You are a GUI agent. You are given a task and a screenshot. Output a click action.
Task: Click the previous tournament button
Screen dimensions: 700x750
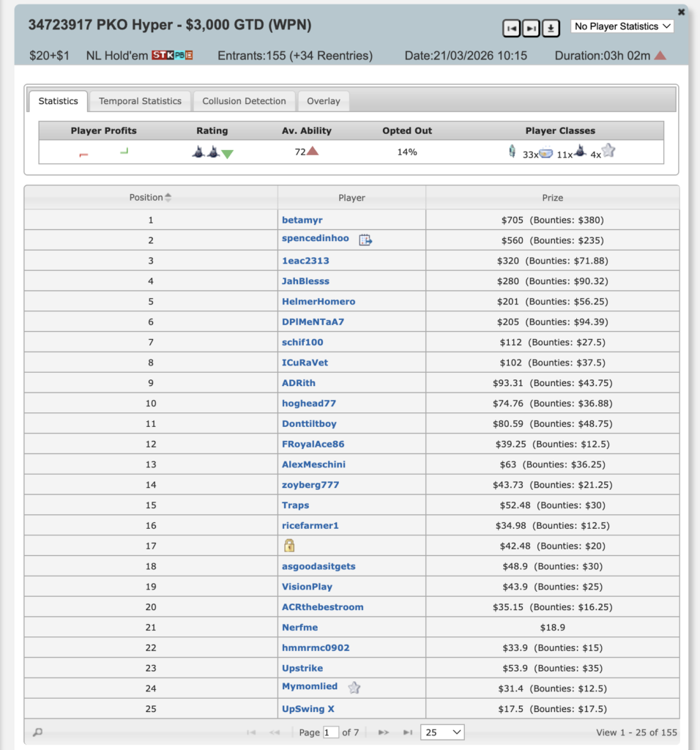click(x=511, y=28)
